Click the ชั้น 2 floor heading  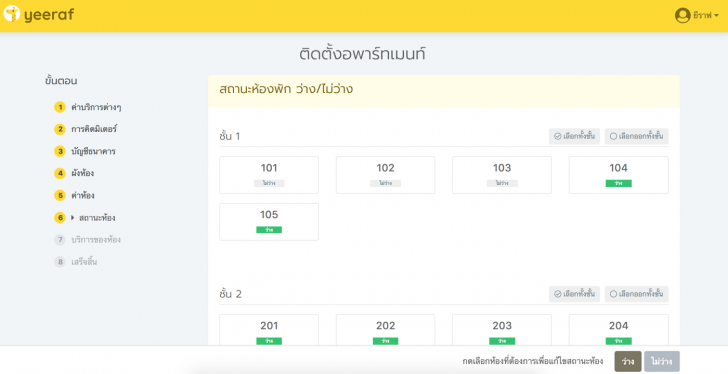230,294
